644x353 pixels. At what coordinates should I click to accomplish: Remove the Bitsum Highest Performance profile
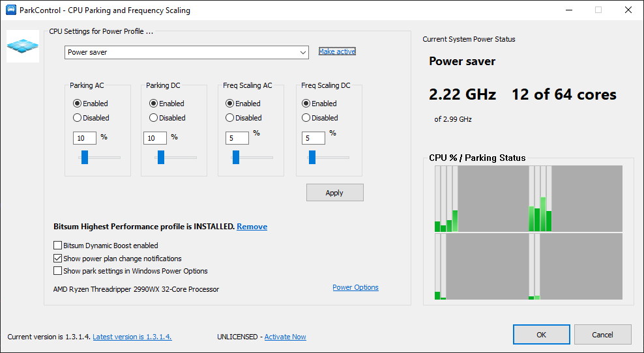coord(252,227)
